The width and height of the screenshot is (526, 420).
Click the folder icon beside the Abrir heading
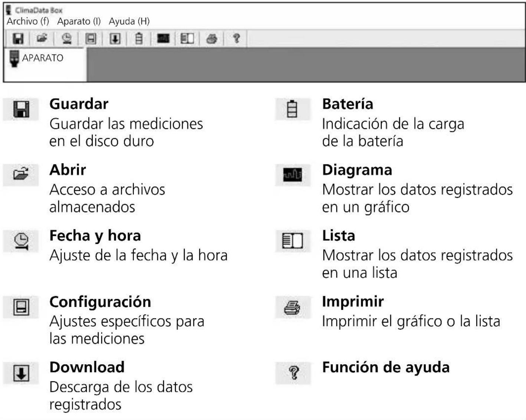click(21, 174)
